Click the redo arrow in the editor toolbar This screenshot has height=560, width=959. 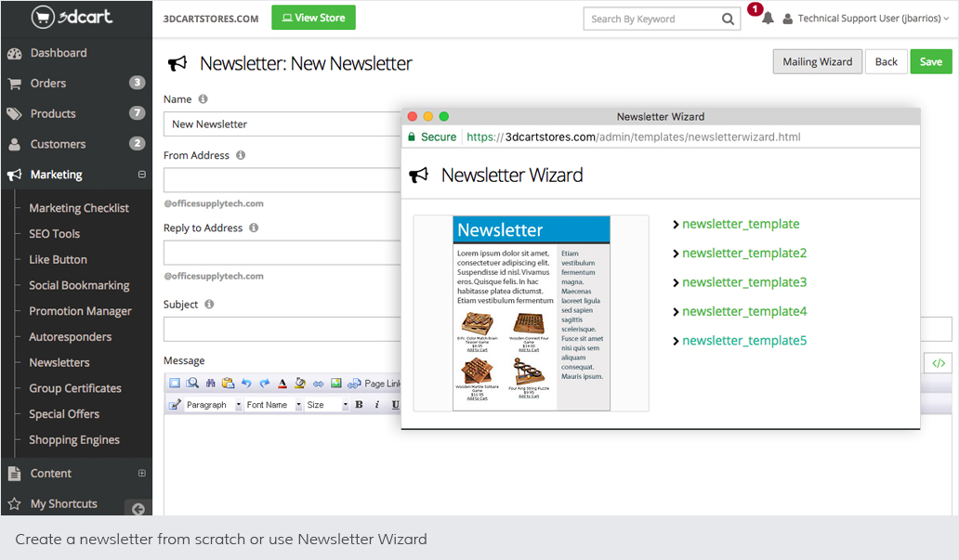(264, 384)
